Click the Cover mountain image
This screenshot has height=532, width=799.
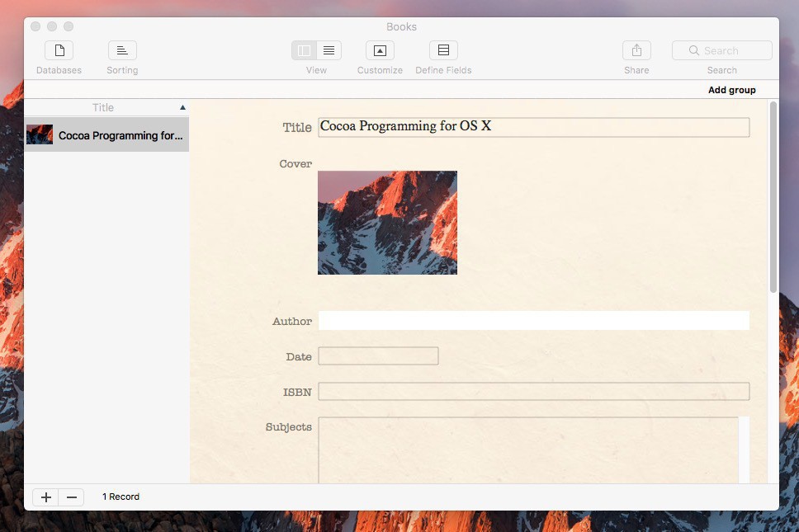click(x=387, y=223)
